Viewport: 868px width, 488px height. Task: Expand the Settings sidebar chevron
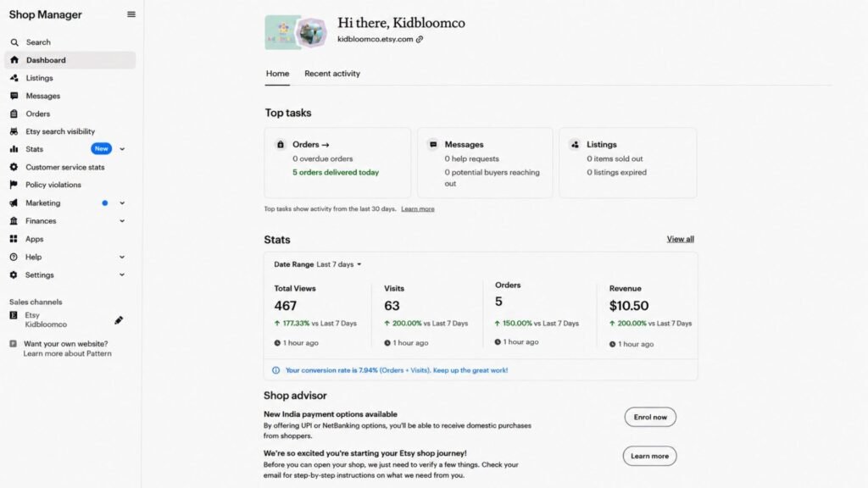pos(122,275)
